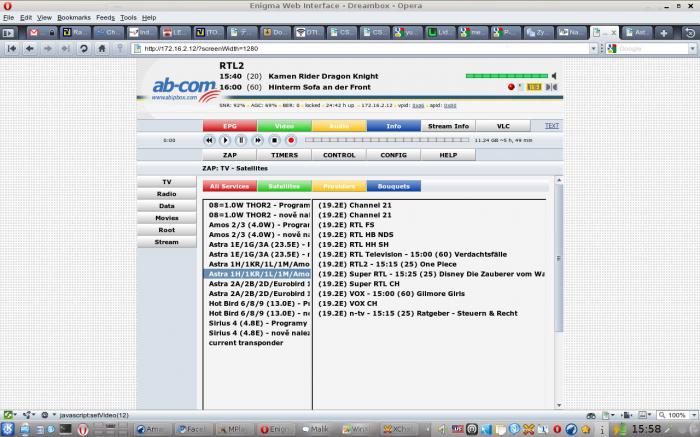Click the play button in player controls
Viewport: 700px width, 437px height.
point(225,140)
